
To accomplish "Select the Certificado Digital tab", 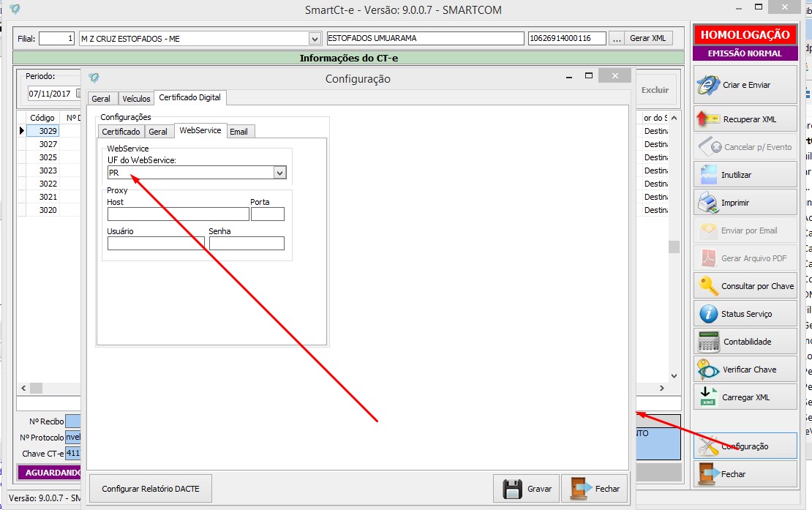I will [x=189, y=97].
